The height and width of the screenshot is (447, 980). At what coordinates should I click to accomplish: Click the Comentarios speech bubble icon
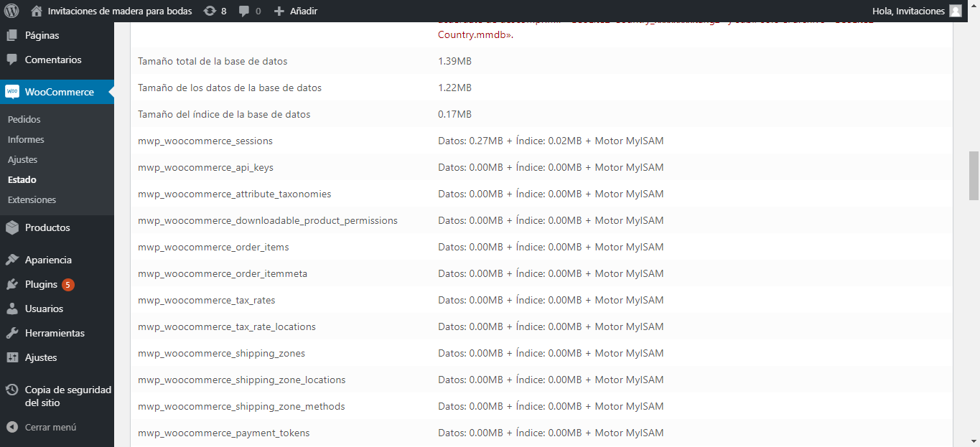coord(12,60)
